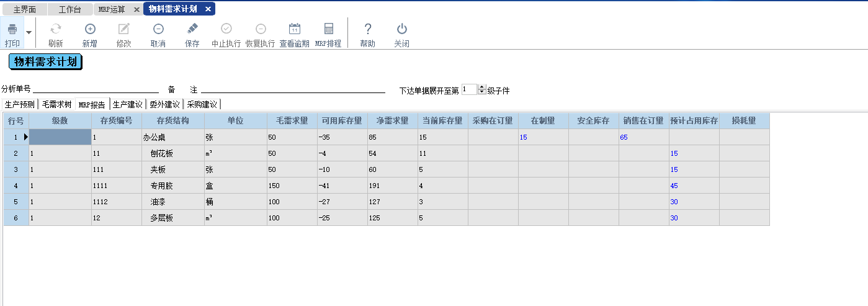This screenshot has height=306, width=868.
Task: Select the 刨花板 cell
Action: [x=173, y=153]
